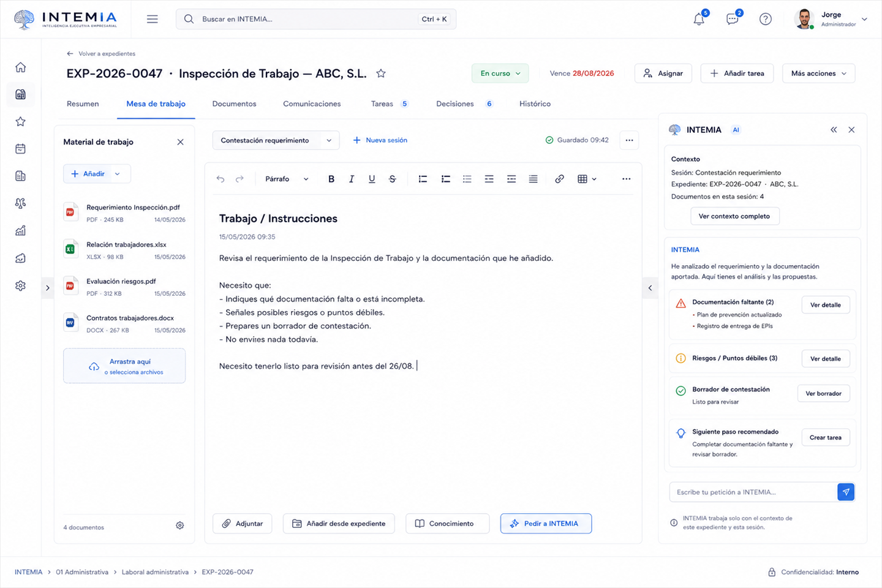View detail of Riesgos / Puntos débiles
882x588 pixels.
(826, 359)
